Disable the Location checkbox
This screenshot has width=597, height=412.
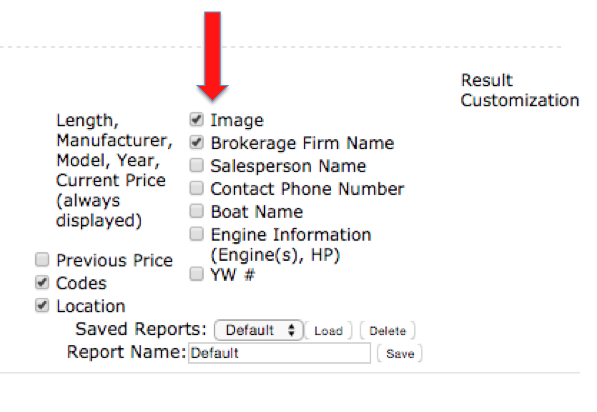42,305
